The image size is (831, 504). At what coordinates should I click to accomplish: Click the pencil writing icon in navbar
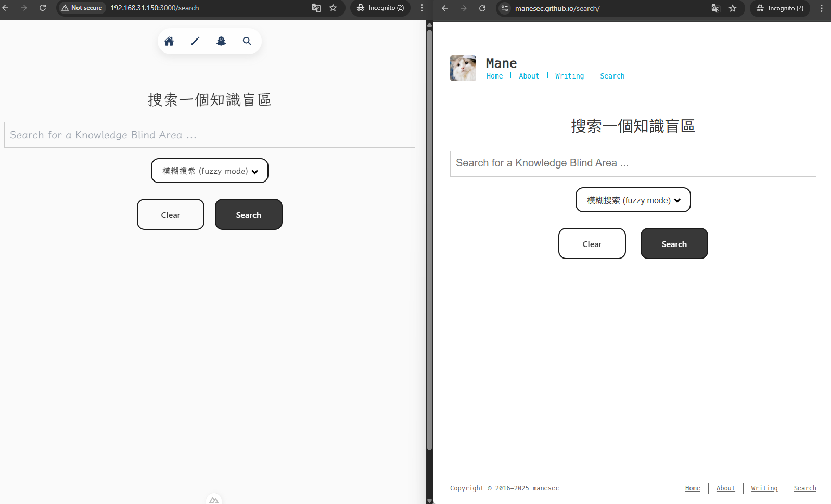[195, 41]
